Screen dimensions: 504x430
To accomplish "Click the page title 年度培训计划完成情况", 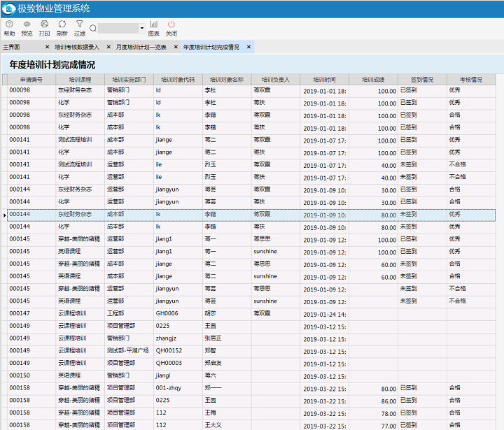I will (52, 65).
